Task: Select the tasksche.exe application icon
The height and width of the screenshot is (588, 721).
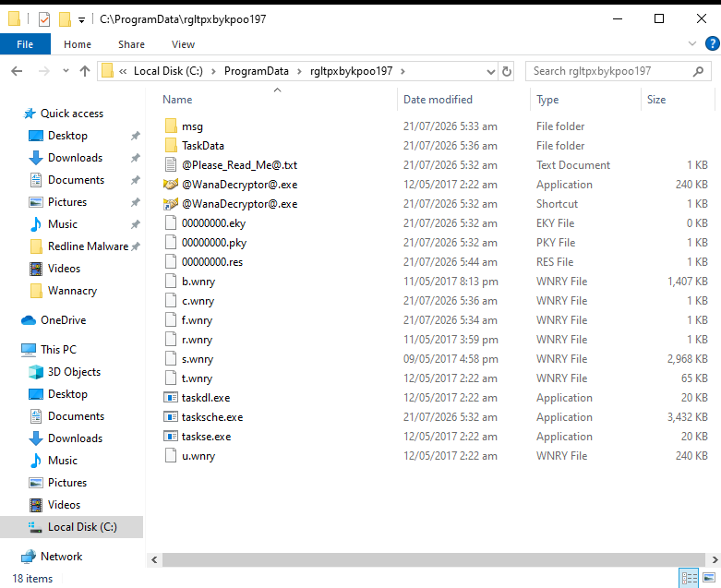Action: pyautogui.click(x=171, y=417)
